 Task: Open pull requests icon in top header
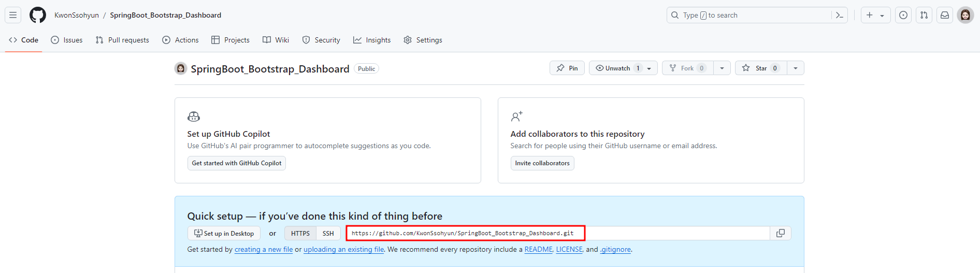(924, 15)
